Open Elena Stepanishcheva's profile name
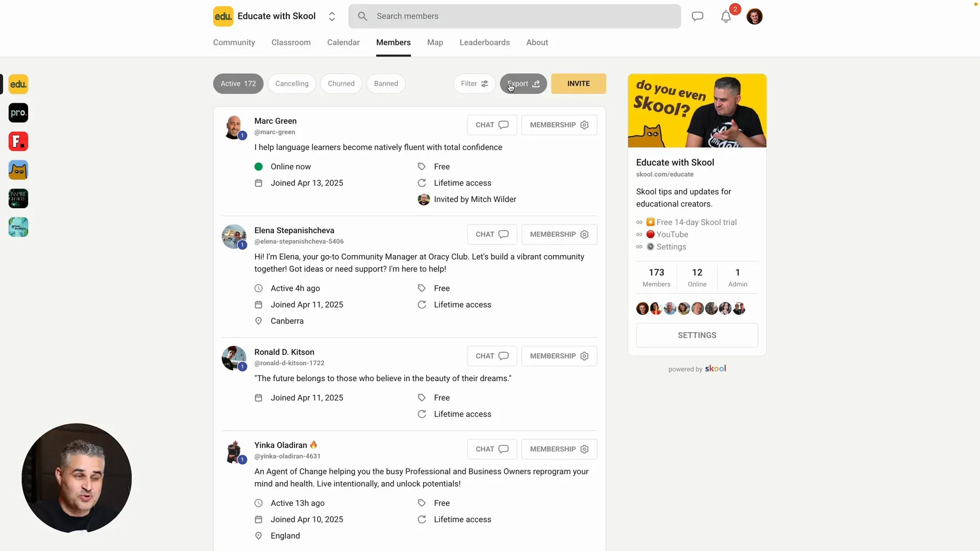This screenshot has width=980, height=551. point(295,231)
